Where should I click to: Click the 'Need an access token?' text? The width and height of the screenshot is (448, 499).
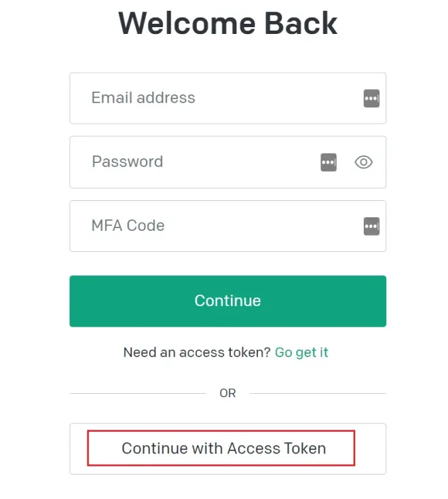click(x=197, y=352)
